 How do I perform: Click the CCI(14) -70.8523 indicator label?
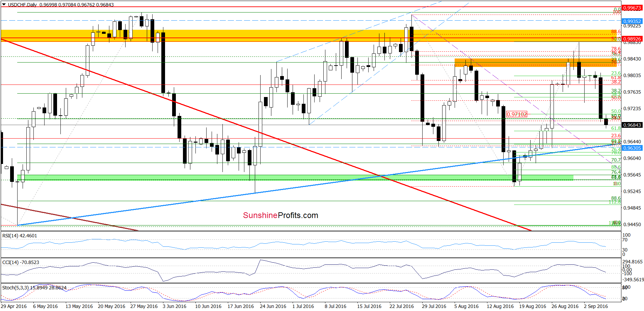click(21, 262)
